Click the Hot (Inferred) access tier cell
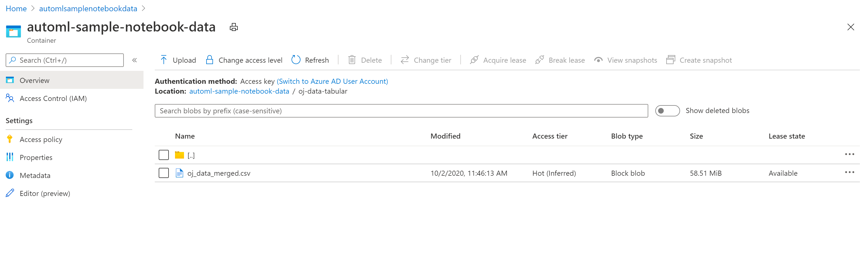 pos(554,173)
